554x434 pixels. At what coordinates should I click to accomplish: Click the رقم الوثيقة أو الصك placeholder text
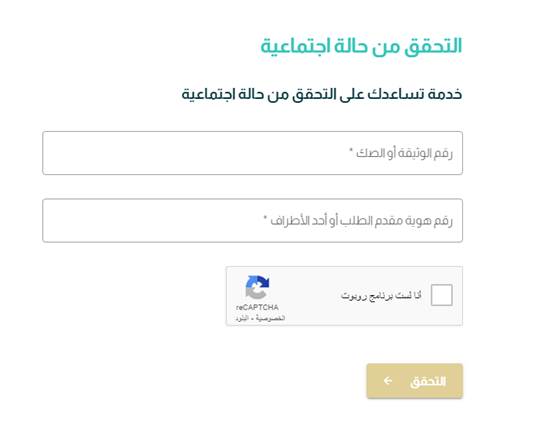pos(404,153)
